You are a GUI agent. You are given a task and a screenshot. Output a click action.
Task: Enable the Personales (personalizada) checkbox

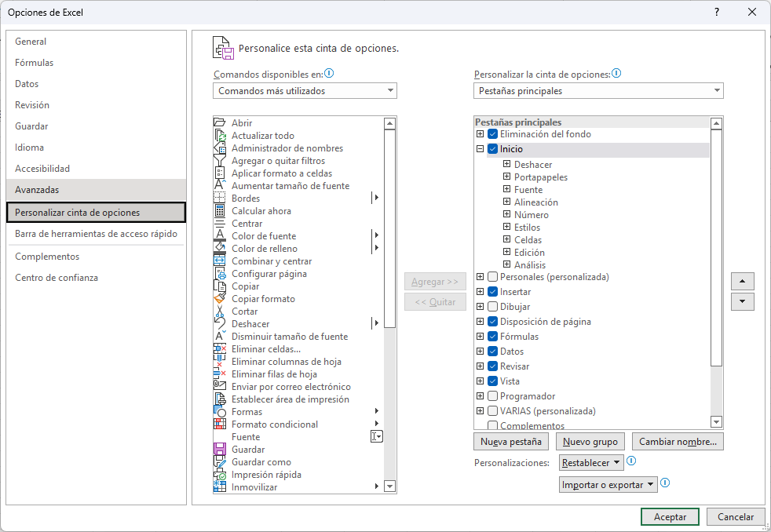click(x=493, y=276)
